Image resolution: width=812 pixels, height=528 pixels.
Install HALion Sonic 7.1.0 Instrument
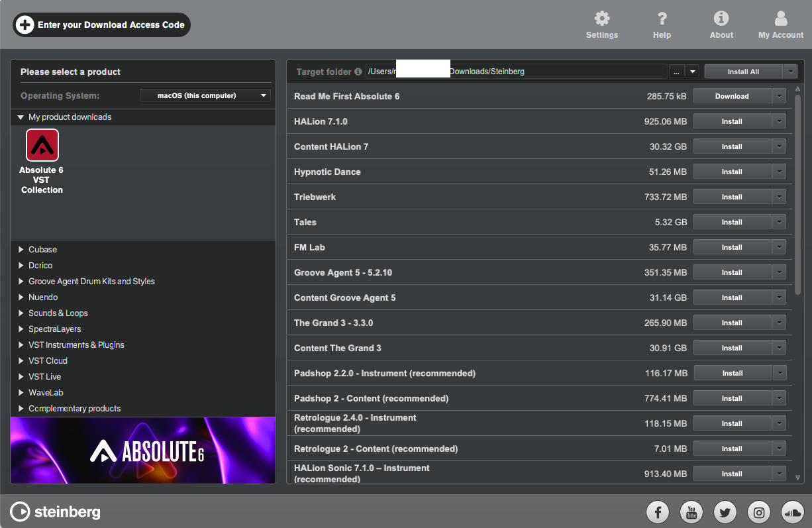click(x=732, y=474)
